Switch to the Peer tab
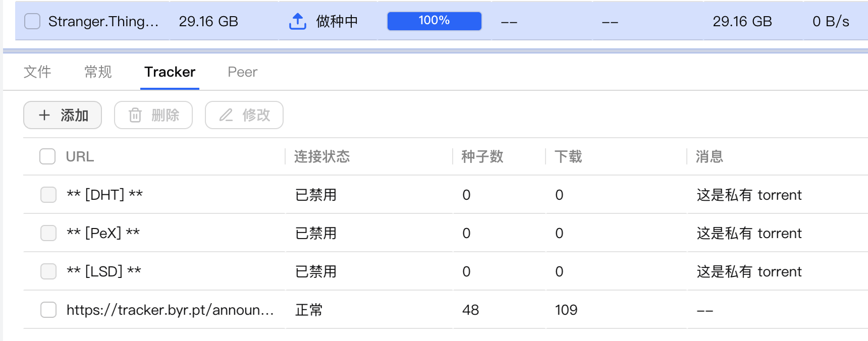This screenshot has width=868, height=341. click(242, 72)
